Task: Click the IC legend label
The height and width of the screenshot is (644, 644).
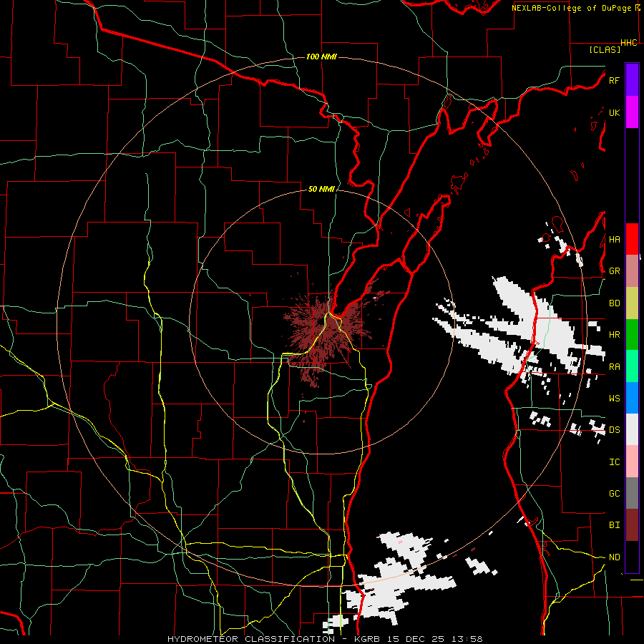Action: pos(614,462)
